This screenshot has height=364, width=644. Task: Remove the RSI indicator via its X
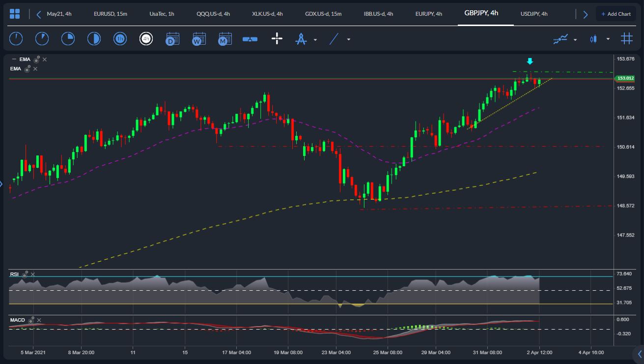33,274
